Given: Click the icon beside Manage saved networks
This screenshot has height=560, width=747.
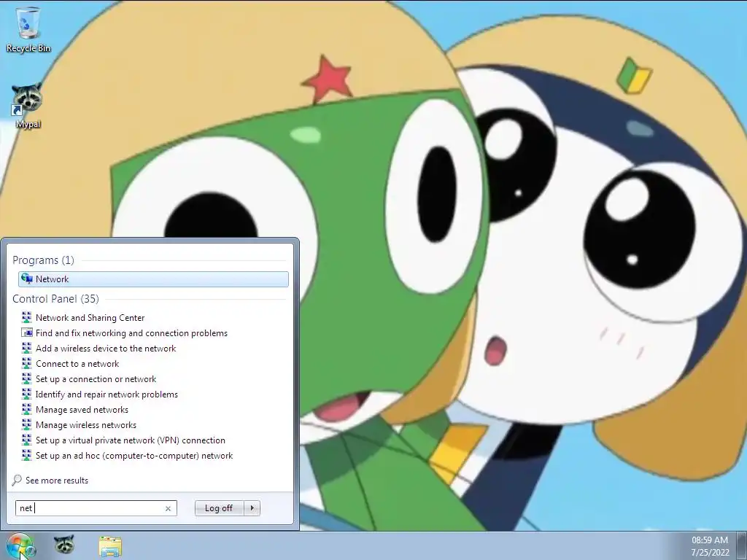Looking at the screenshot, I should [x=27, y=410].
